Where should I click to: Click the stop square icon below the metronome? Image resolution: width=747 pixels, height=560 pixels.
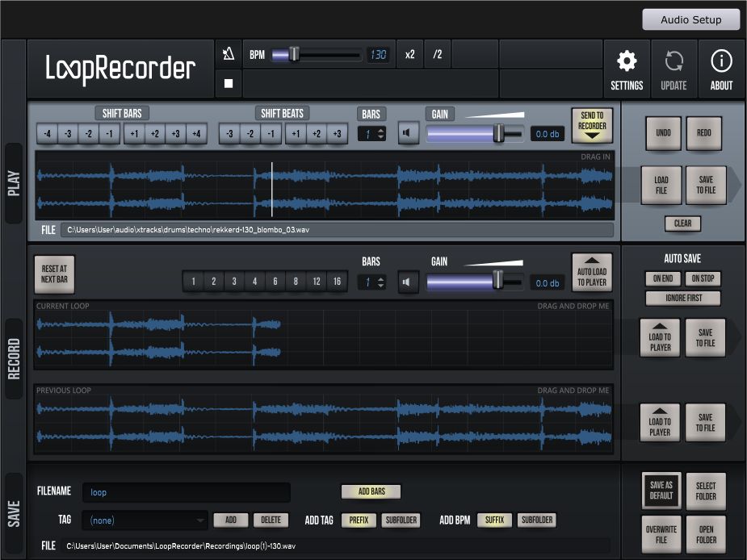point(229,83)
